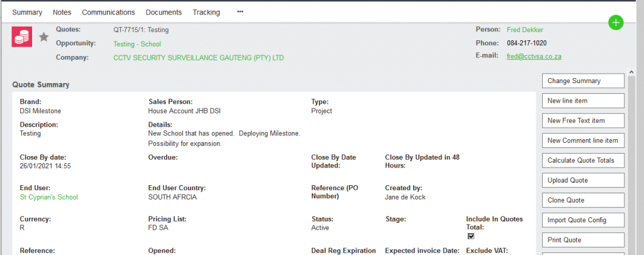Open the Tracking tab

[206, 12]
